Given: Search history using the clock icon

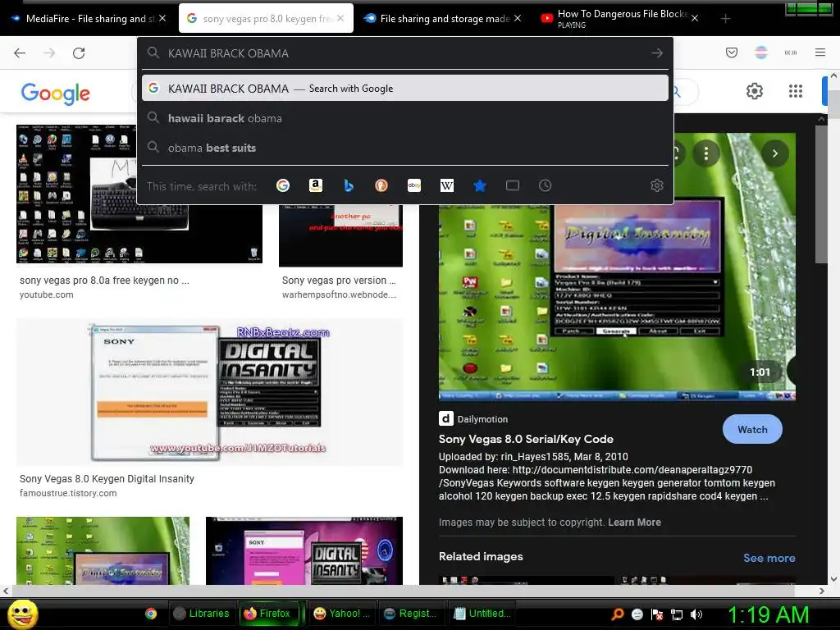Looking at the screenshot, I should (545, 185).
